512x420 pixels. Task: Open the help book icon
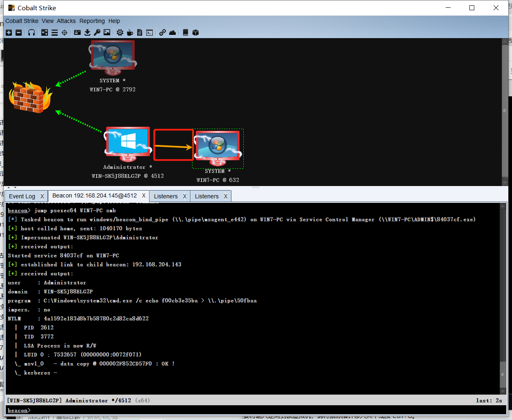[x=186, y=32]
